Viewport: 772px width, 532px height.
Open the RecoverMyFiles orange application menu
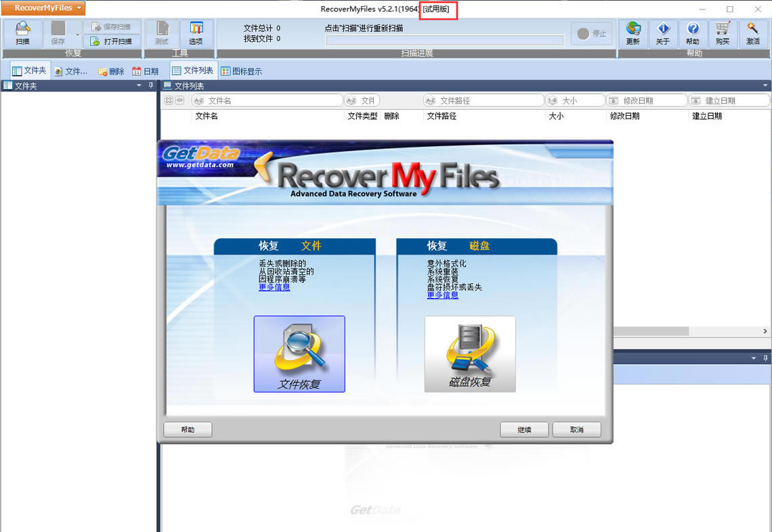tap(44, 8)
